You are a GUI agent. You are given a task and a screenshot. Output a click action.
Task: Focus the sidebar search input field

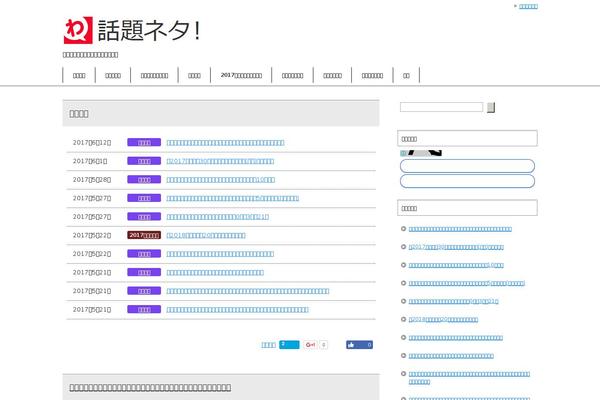tap(441, 107)
